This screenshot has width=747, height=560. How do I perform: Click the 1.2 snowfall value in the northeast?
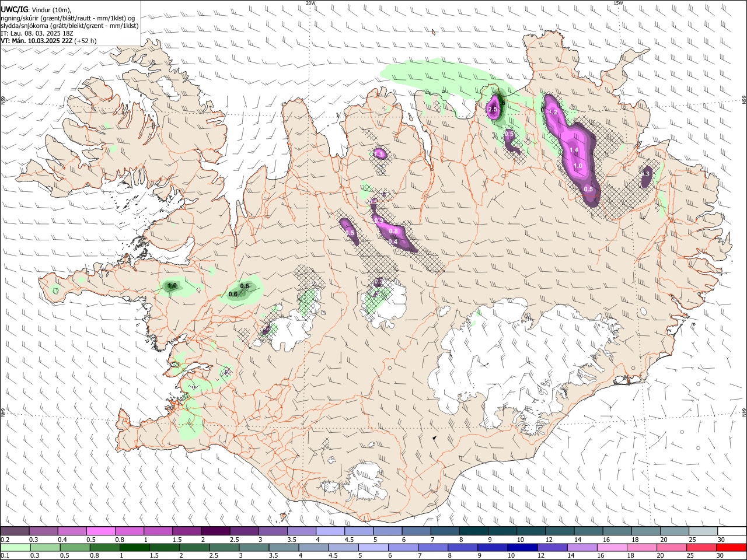(x=554, y=111)
